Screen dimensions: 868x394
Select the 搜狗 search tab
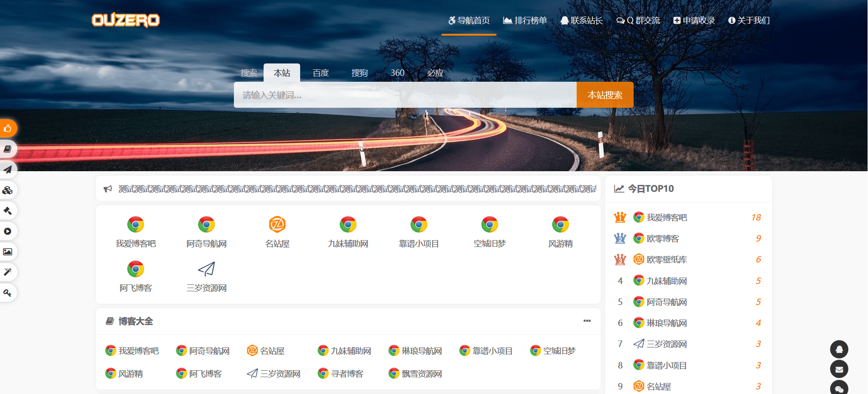[x=360, y=73]
